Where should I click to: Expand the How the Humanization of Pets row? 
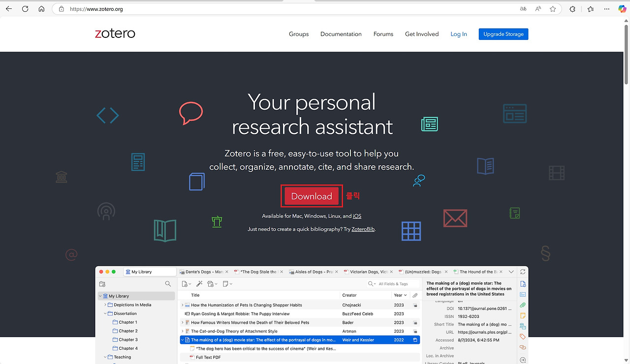183,305
